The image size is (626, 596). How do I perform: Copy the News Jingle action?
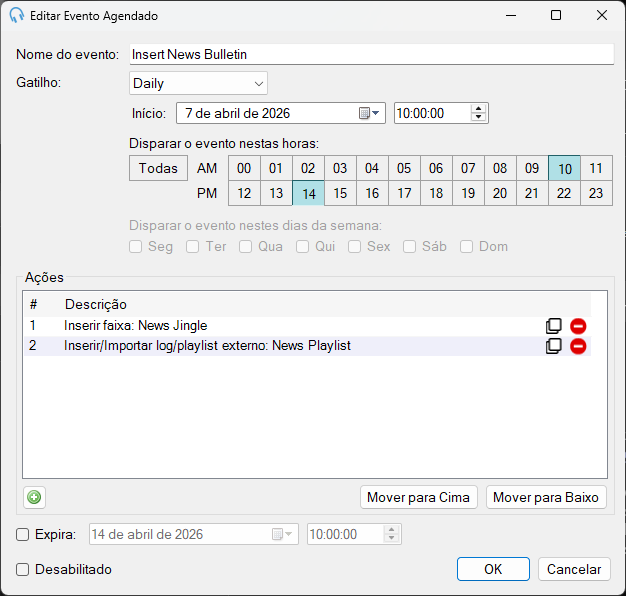tap(553, 326)
